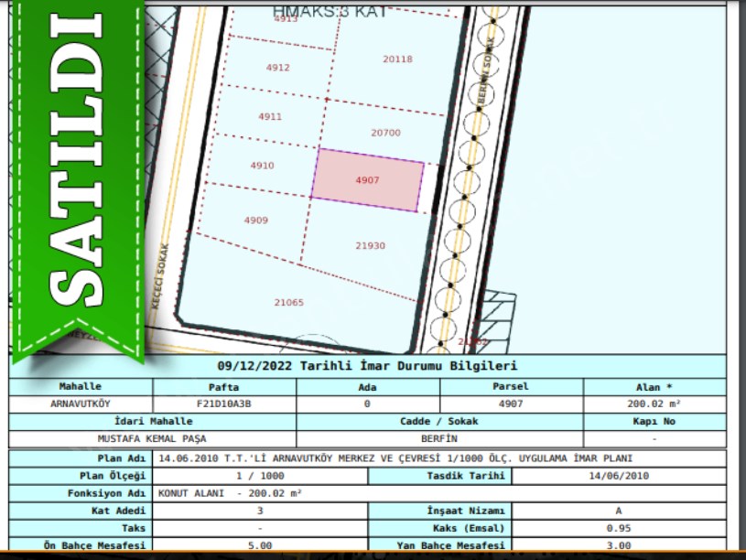Click the F21D10A3B Pafta value
This screenshot has width=746, height=560.
223,403
